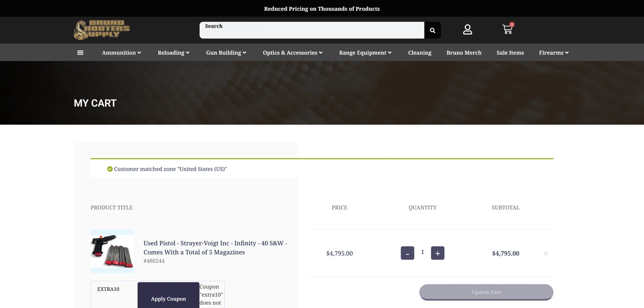
Task: Click the MY CART page heading
Action: pos(95,103)
